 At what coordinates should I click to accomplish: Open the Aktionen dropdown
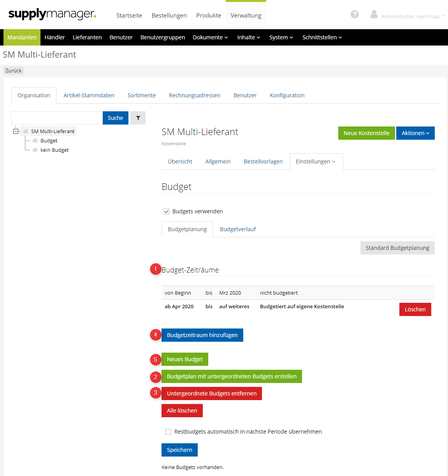coord(415,133)
